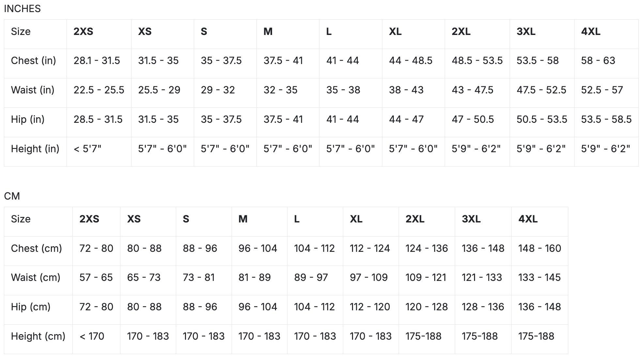
Task: Click the 4XL chest value 148 - 160
Action: click(540, 249)
